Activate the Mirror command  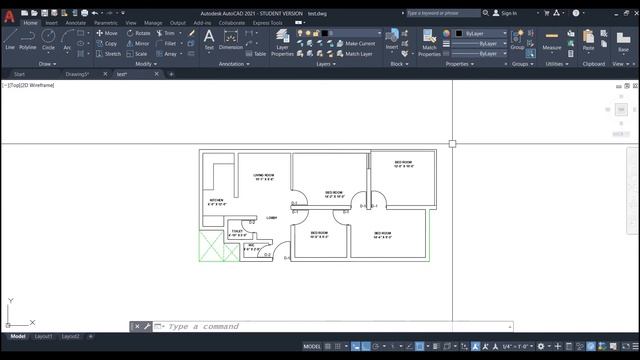pyautogui.click(x=138, y=43)
